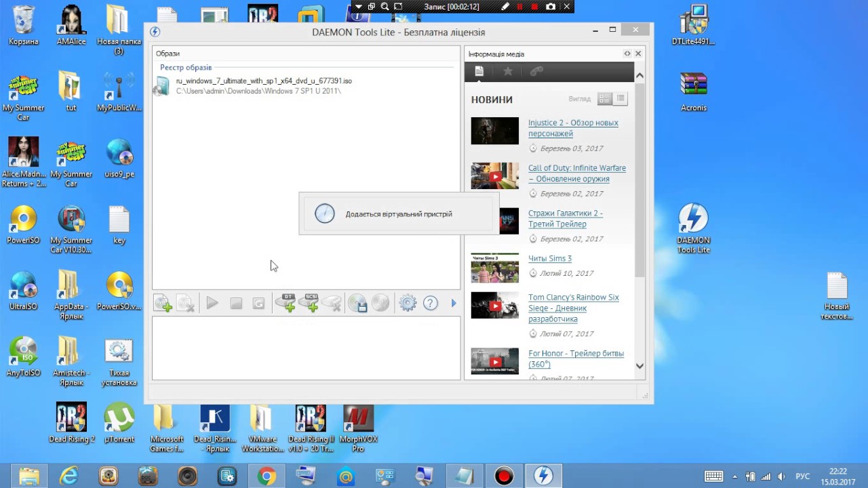Select the Acronis desktop icon
Image resolution: width=868 pixels, height=488 pixels.
coord(694,91)
